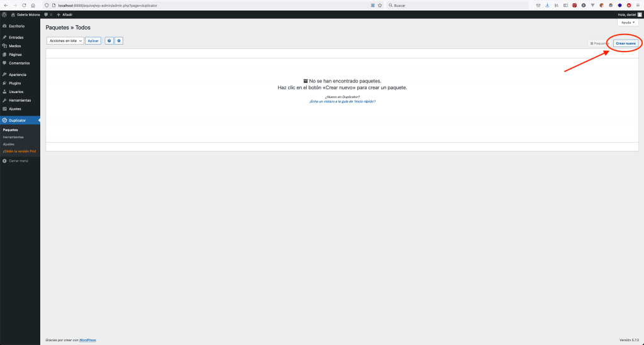Viewport: 644px width, 345px height.
Task: Click the No se han encontrado paquetes text
Action: coord(345,81)
